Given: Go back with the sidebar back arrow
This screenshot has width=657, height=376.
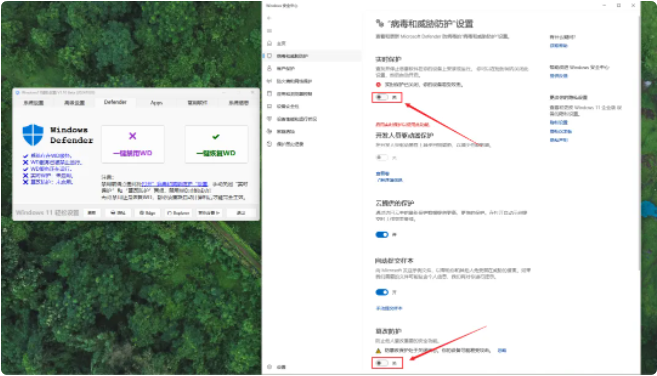Looking at the screenshot, I should click(x=269, y=18).
